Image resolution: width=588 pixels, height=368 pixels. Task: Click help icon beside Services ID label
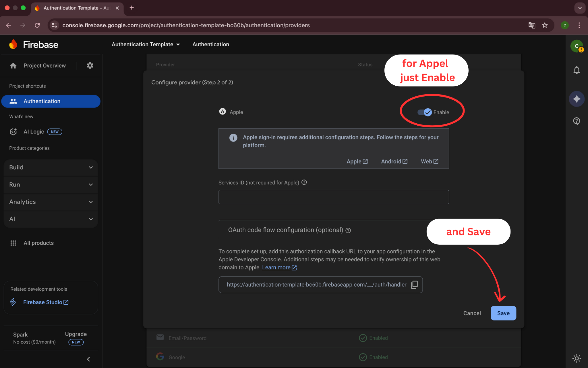click(304, 182)
